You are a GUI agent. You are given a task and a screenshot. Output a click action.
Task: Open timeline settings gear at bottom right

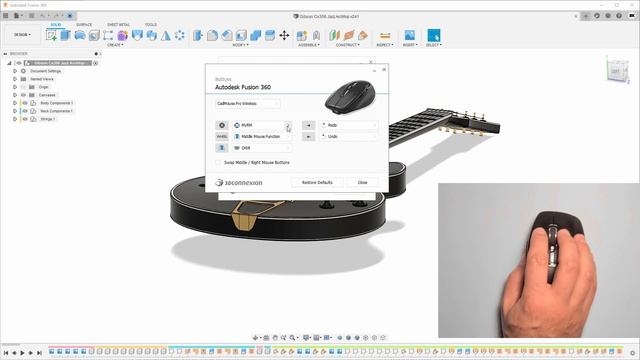click(632, 353)
